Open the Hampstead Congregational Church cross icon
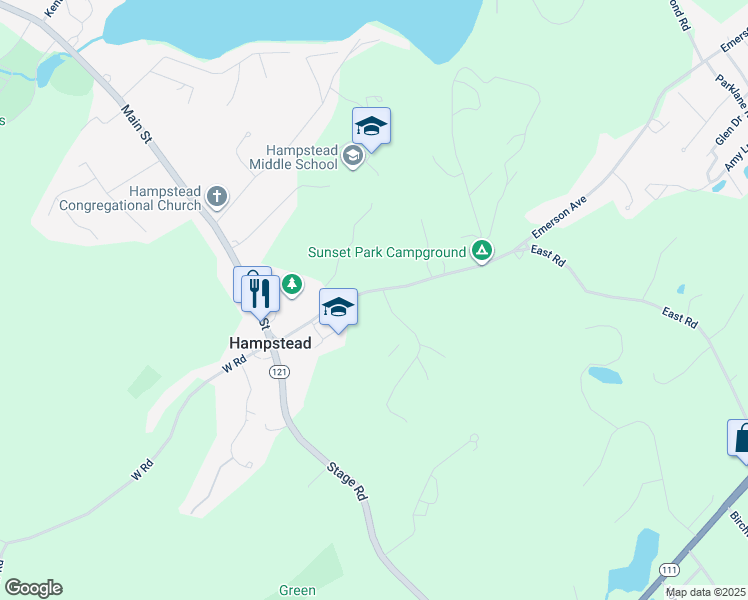Viewport: 748px width, 600px height. click(x=217, y=197)
